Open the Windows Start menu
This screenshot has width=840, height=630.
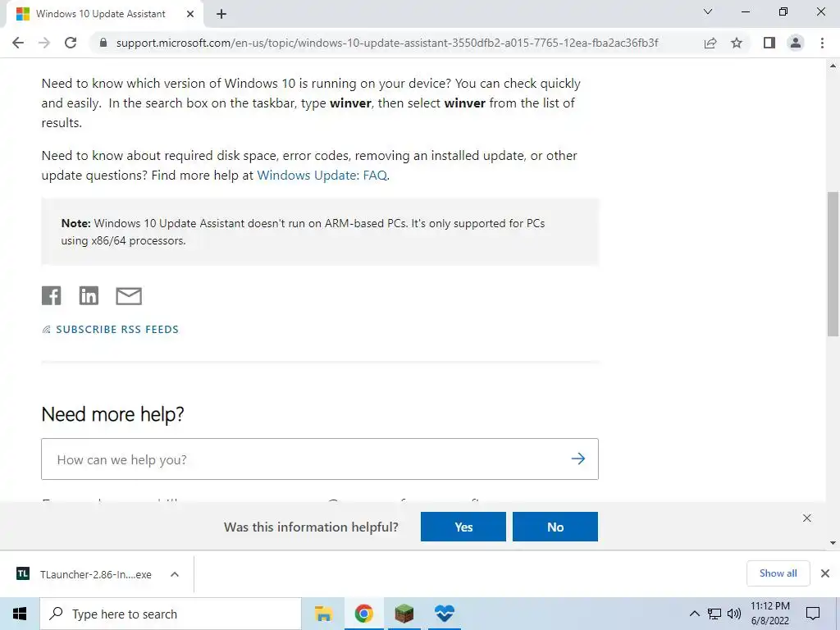(x=20, y=614)
